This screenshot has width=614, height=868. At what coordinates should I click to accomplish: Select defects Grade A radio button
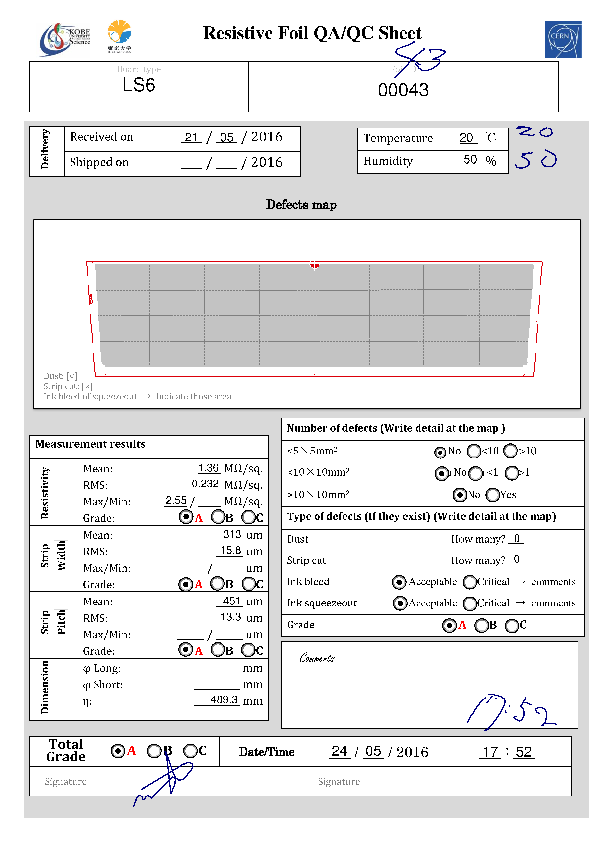pyautogui.click(x=449, y=625)
